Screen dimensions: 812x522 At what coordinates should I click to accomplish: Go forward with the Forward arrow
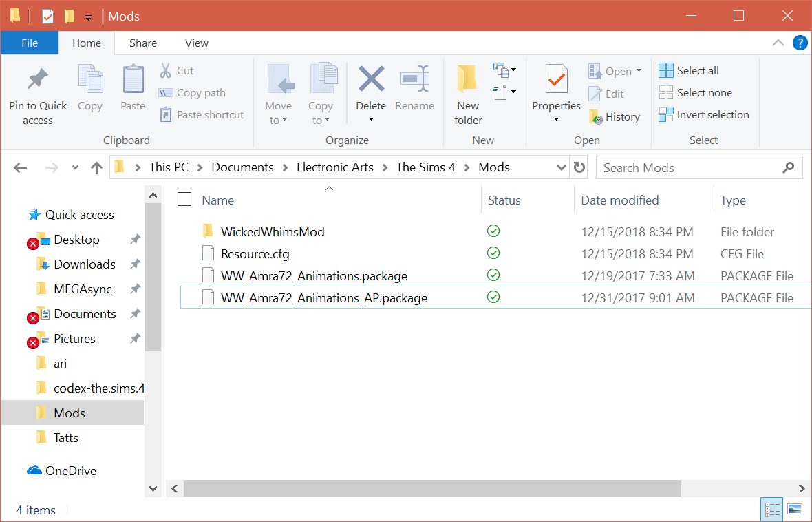52,167
